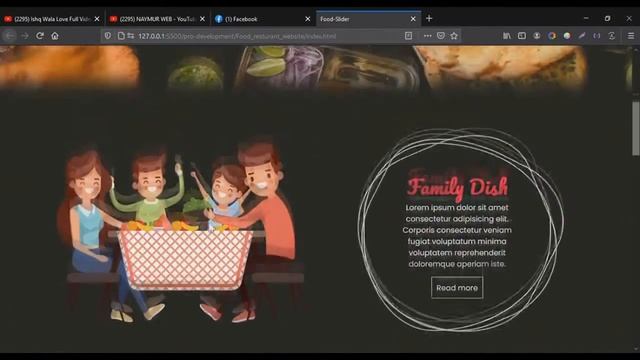This screenshot has height=360, width=640.
Task: Close the Ishq Wala Love tab
Action: pos(97,19)
